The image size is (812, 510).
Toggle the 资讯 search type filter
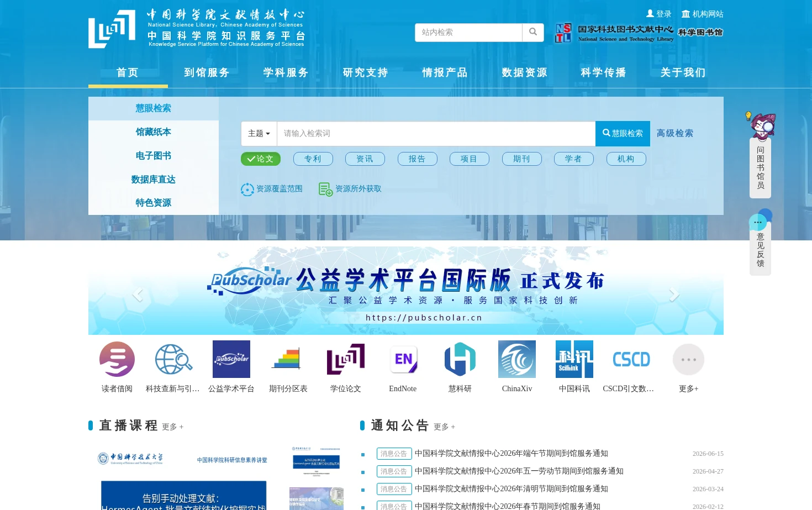coord(365,159)
